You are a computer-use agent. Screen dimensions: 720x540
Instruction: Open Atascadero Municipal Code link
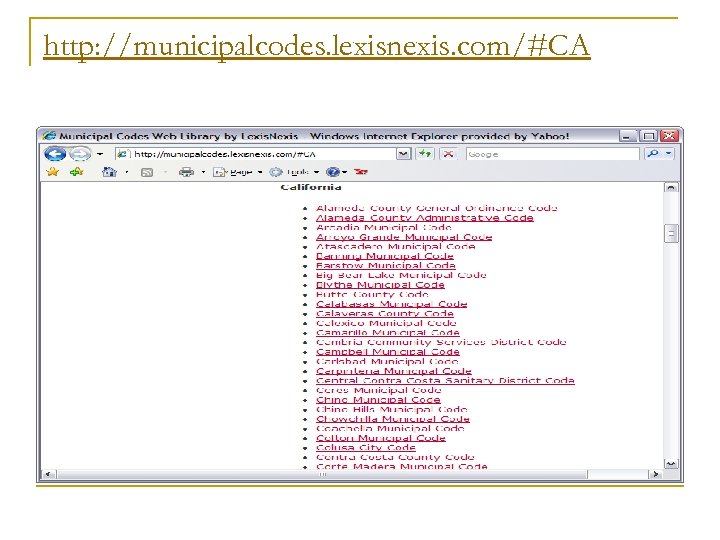point(395,247)
